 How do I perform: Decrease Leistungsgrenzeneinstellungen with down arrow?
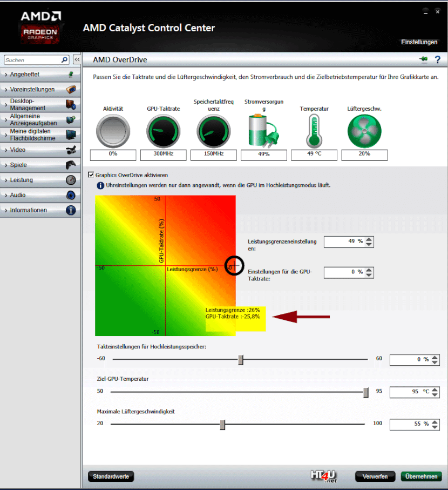click(x=369, y=244)
